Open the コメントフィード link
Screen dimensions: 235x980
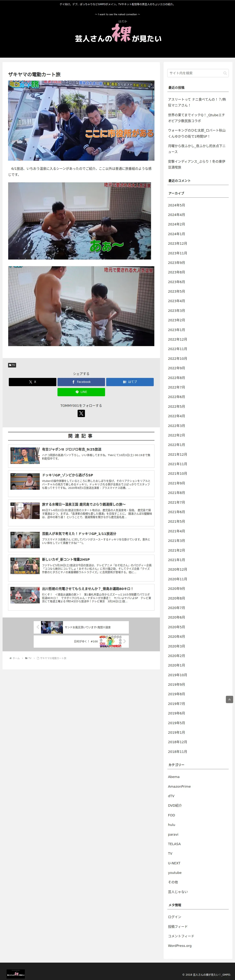181,936
